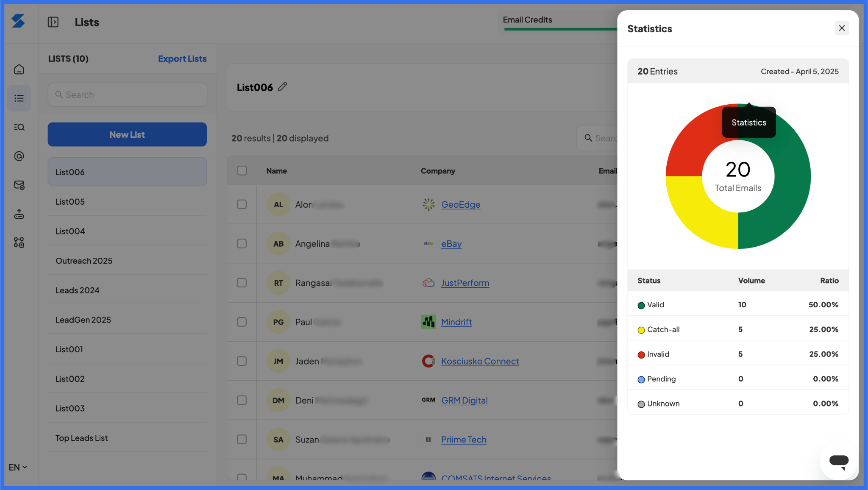Viewport: 868px width, 490px height.
Task: Select List006 in the lists panel
Action: pos(127,172)
